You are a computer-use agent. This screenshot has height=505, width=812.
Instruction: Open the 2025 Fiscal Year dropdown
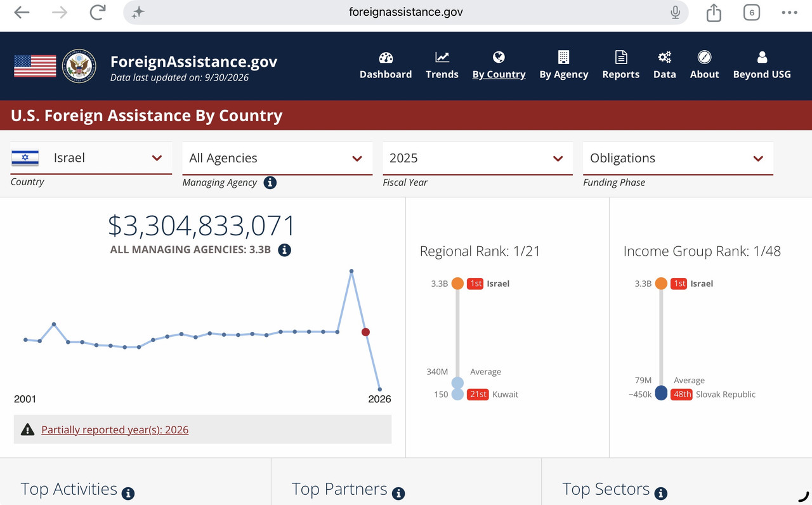(478, 158)
